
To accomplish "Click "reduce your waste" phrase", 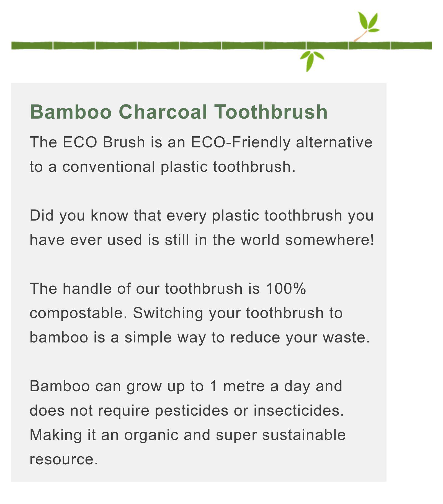I will click(x=300, y=337).
